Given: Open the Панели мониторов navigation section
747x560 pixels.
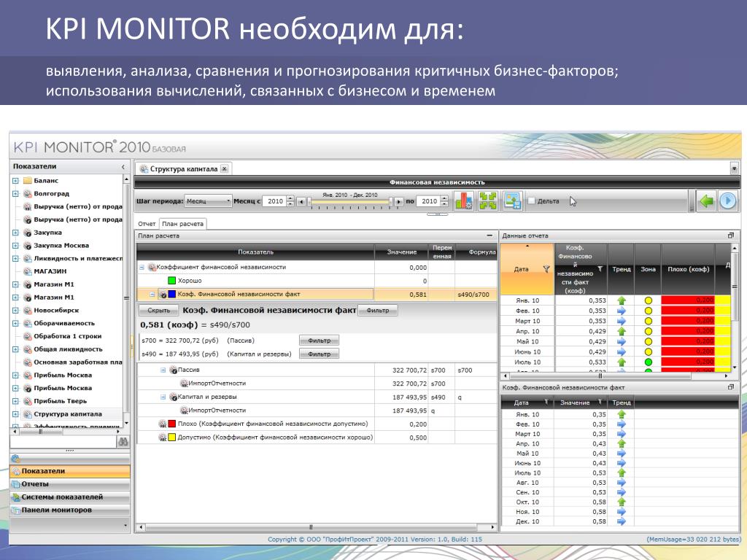Looking at the screenshot, I should pos(69,510).
